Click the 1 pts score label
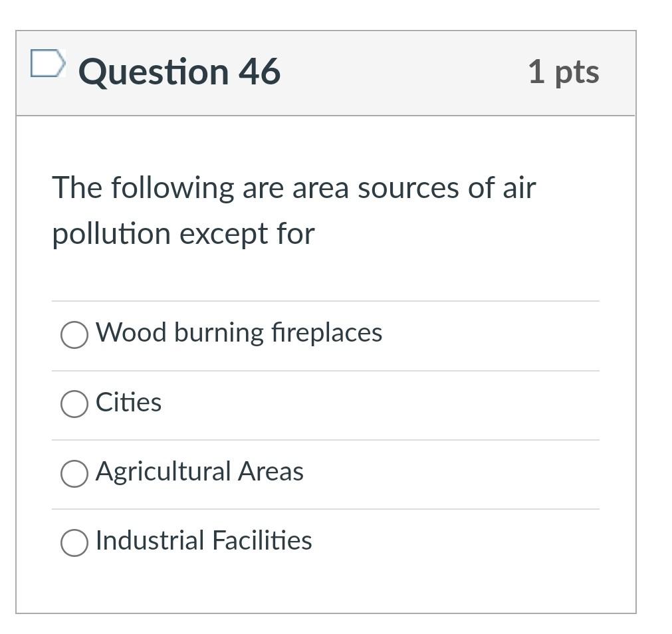This screenshot has height=634, width=672. point(564,72)
